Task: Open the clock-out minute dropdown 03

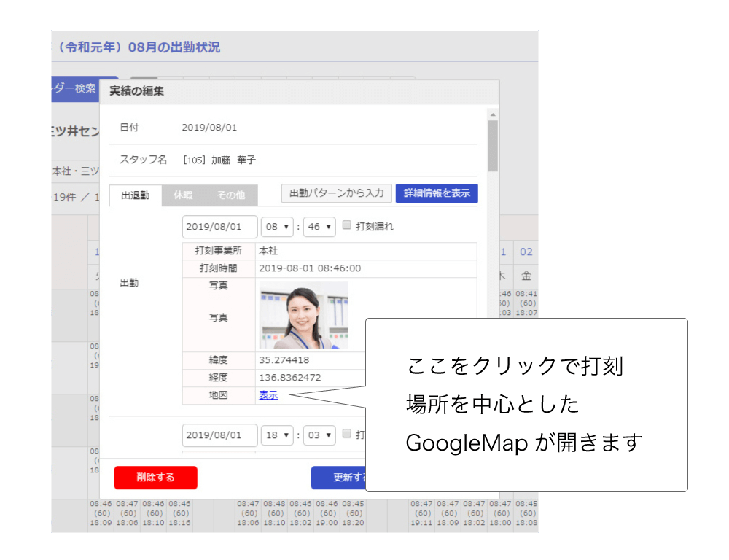Action: tap(319, 435)
